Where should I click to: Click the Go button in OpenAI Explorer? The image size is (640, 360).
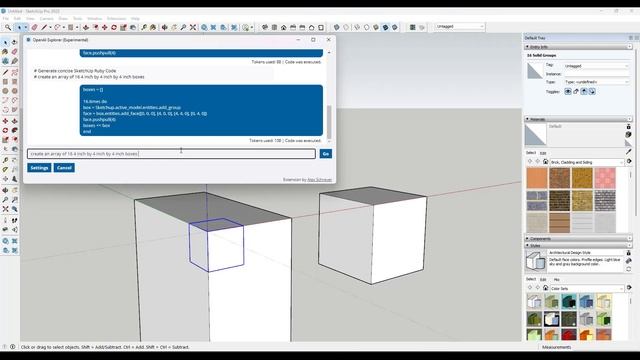tap(326, 154)
